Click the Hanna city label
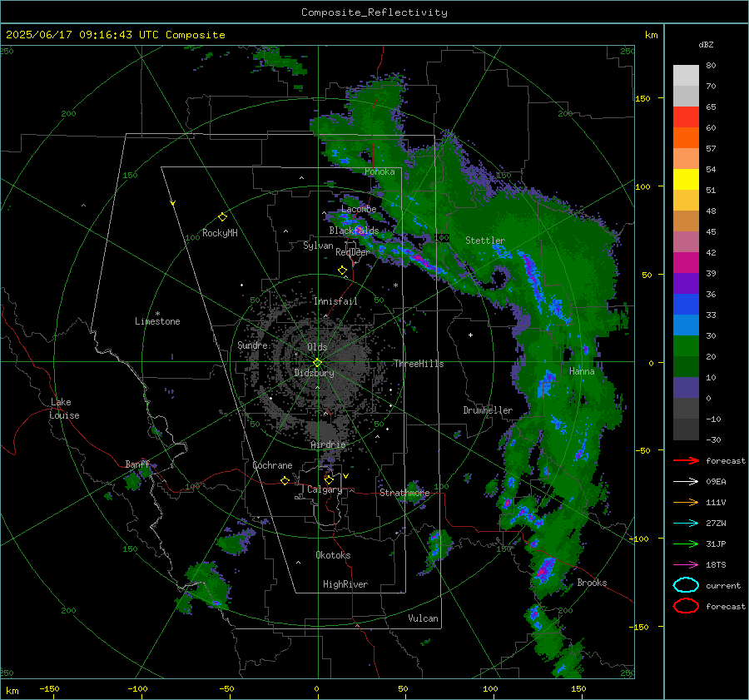 pyautogui.click(x=582, y=371)
